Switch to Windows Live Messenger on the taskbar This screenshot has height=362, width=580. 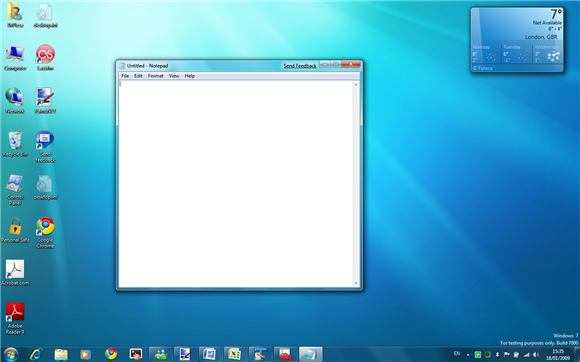click(161, 355)
